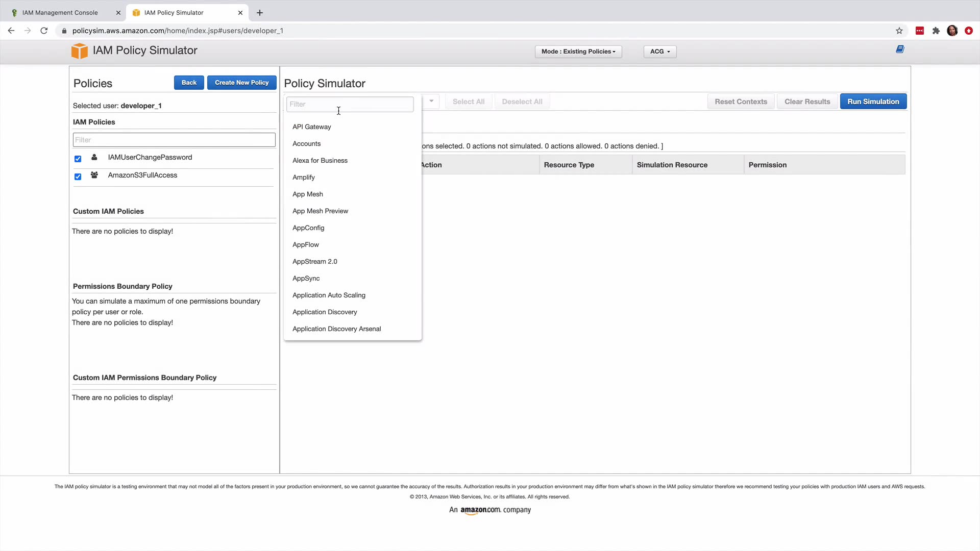This screenshot has width=980, height=551.
Task: Open a new browser tab with plus icon
Action: click(x=260, y=13)
